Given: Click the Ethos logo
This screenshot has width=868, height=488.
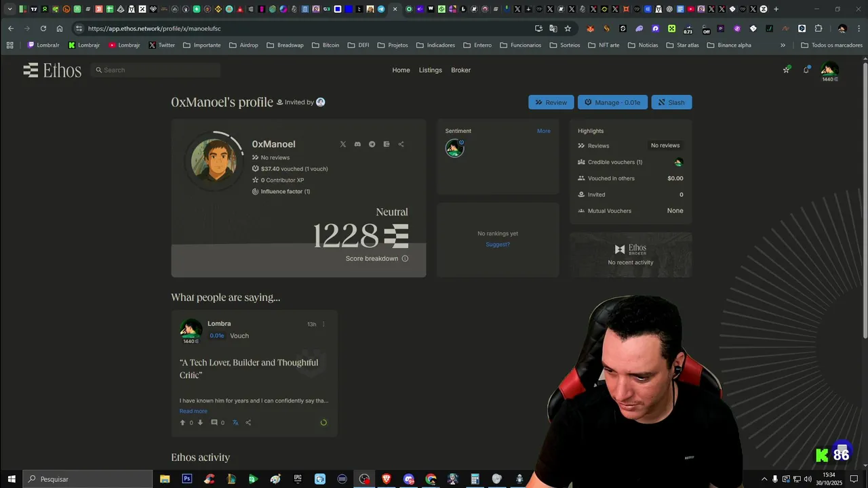Looking at the screenshot, I should [52, 70].
